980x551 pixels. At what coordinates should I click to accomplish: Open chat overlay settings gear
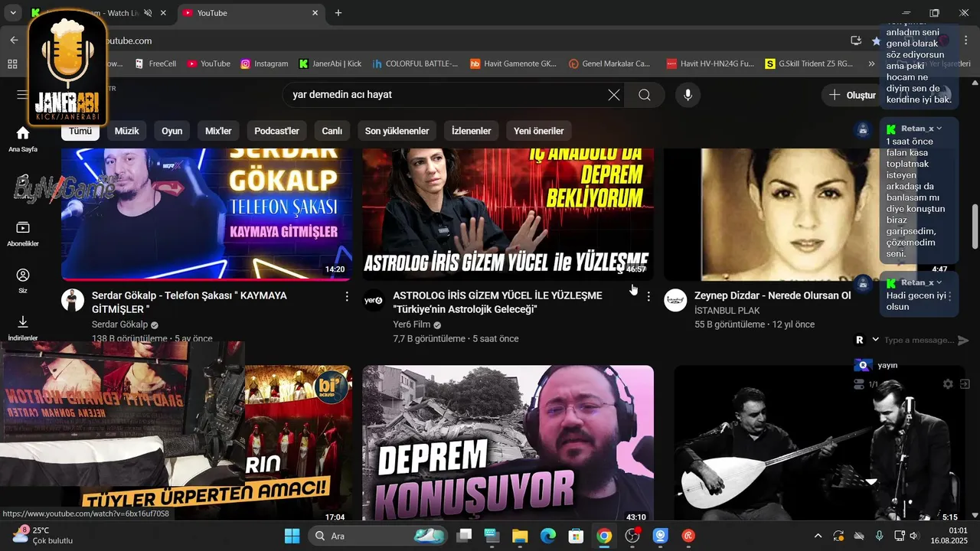pyautogui.click(x=948, y=384)
